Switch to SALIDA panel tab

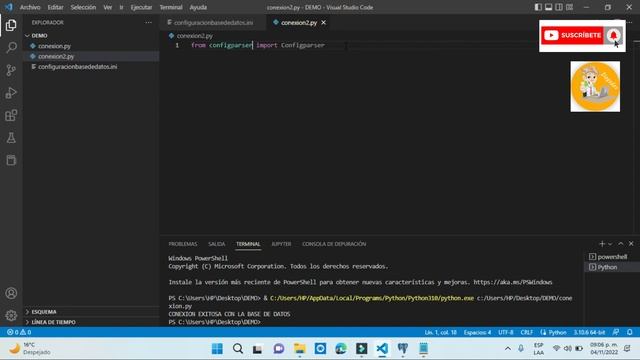point(216,244)
